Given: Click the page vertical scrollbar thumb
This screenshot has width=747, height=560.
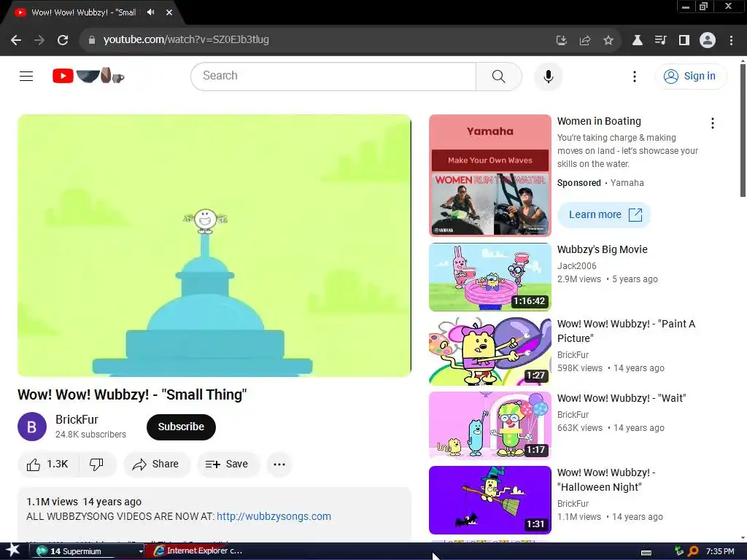Looking at the screenshot, I should point(743,130).
